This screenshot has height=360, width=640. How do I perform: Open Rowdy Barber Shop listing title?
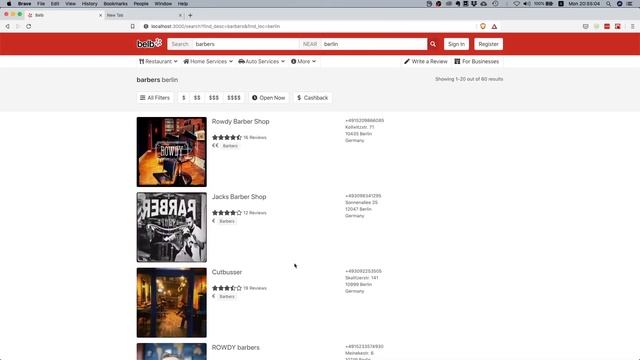[240, 121]
